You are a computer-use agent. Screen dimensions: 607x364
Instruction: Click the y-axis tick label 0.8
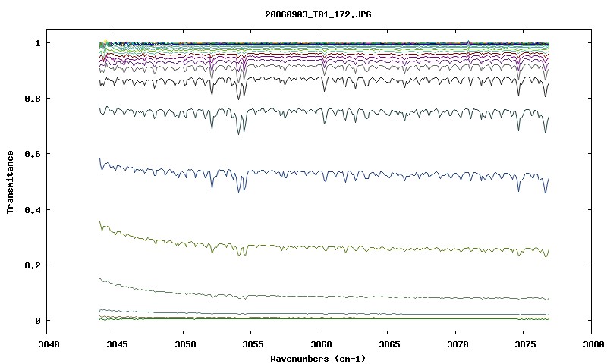click(x=32, y=99)
